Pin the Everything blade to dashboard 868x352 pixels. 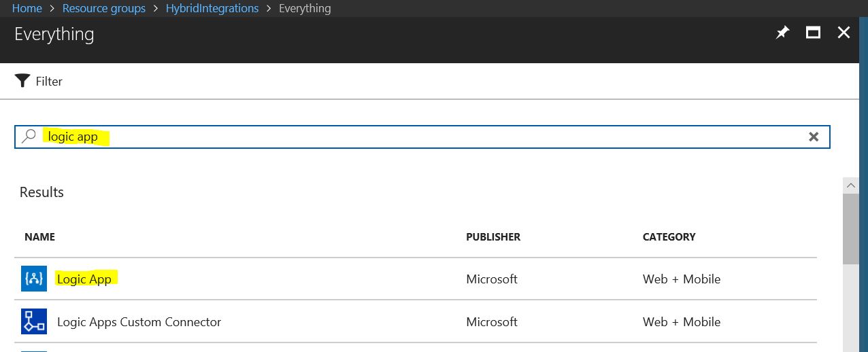[x=782, y=33]
